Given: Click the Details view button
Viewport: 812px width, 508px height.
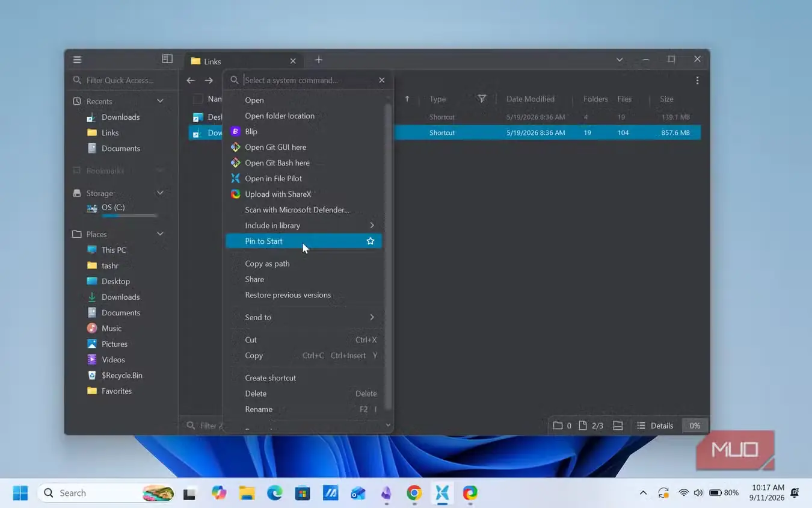Looking at the screenshot, I should coord(655,426).
